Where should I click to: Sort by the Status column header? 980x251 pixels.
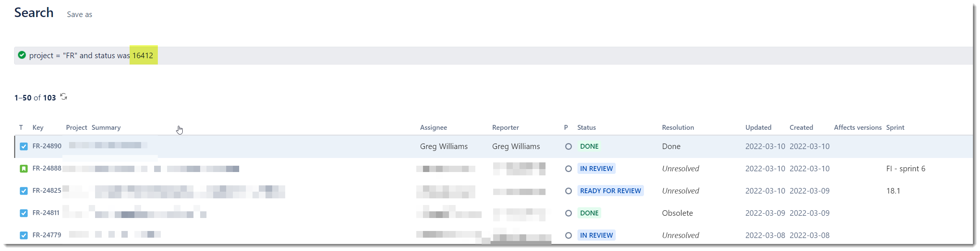[587, 128]
